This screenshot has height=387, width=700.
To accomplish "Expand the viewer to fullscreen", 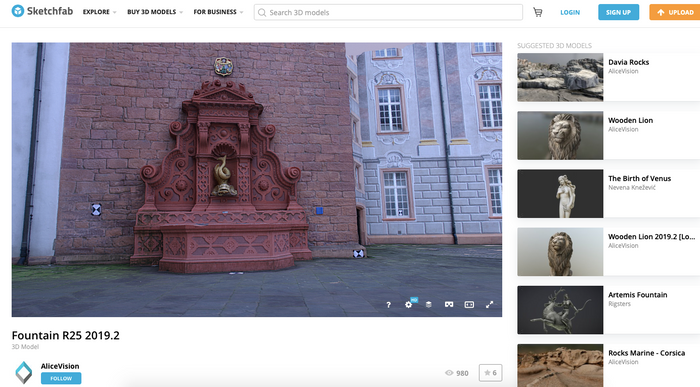I will pyautogui.click(x=489, y=304).
